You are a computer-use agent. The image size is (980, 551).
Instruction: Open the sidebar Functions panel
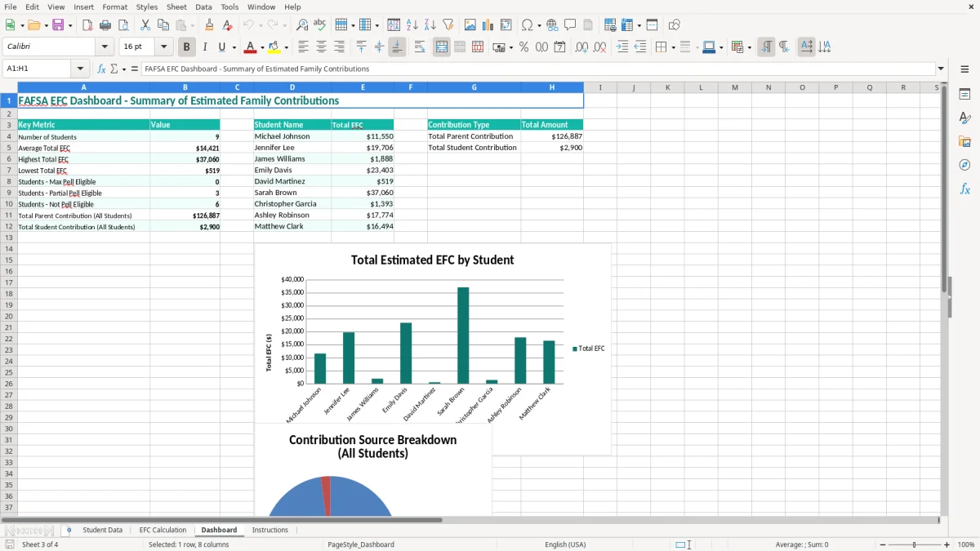click(964, 189)
